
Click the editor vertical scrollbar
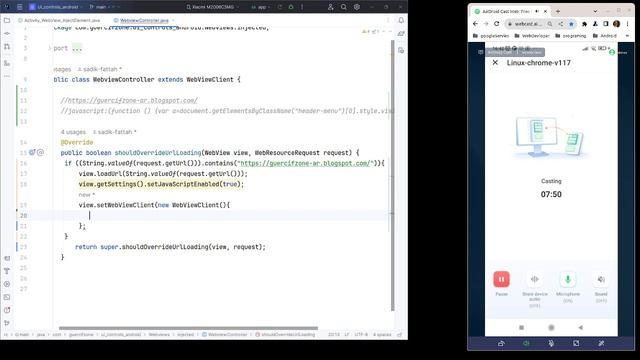[x=393, y=176]
